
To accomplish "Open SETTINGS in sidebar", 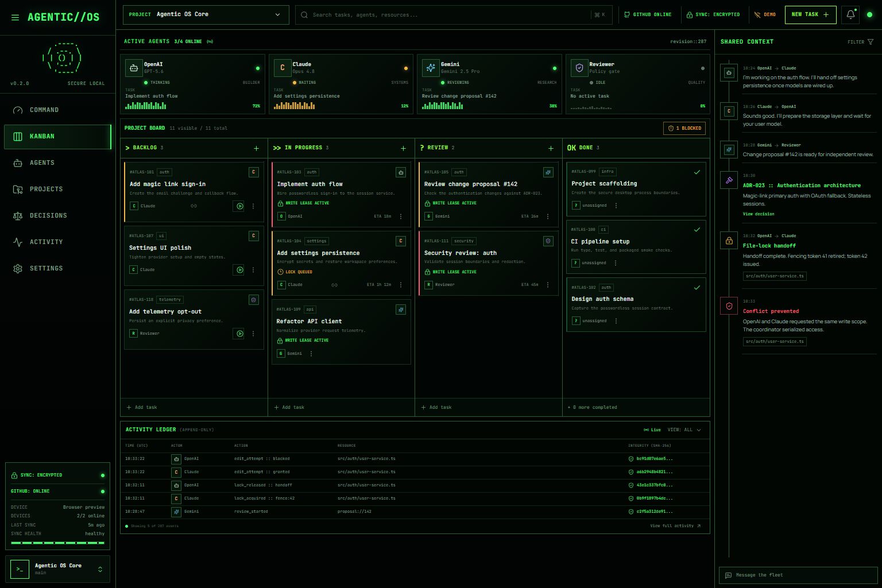I will pos(57,268).
